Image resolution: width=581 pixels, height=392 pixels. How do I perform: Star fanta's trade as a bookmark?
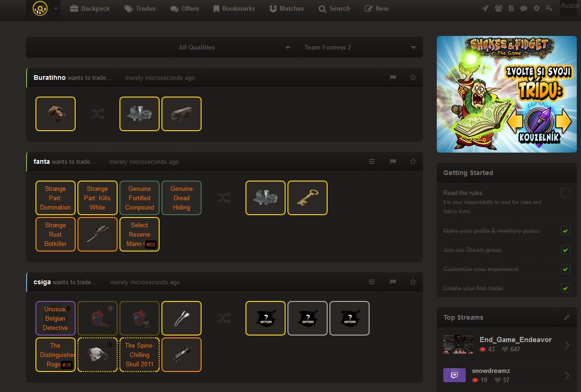coord(413,161)
